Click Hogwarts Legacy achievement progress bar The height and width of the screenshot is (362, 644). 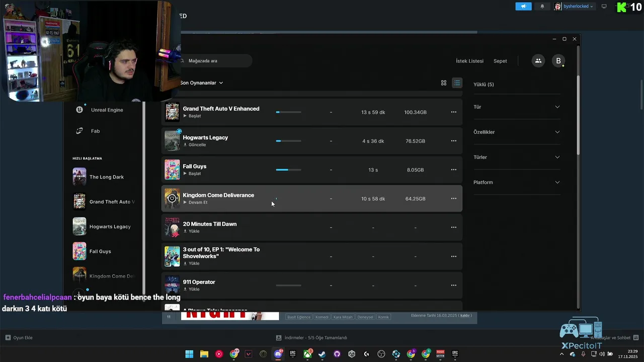tap(289, 141)
